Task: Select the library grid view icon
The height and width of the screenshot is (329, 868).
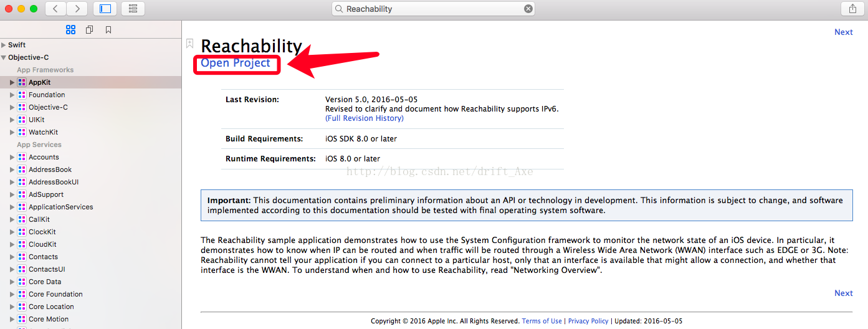Action: point(70,29)
